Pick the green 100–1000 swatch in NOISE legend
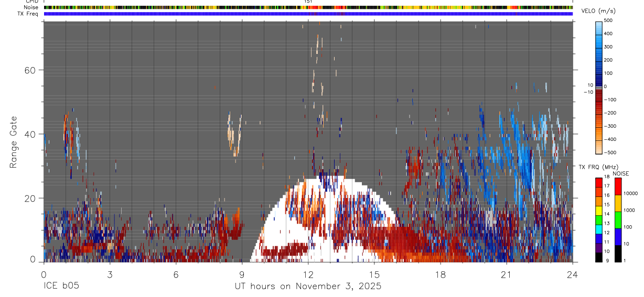 point(618,220)
